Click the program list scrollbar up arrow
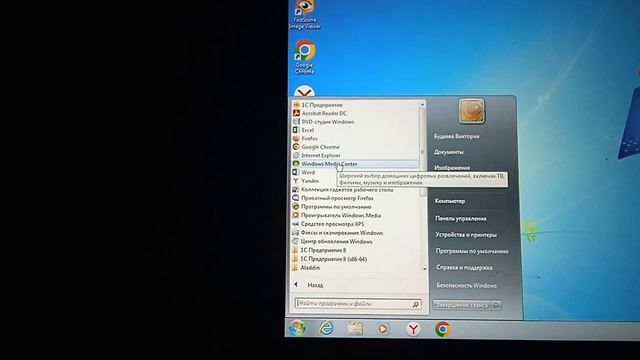 tap(422, 105)
